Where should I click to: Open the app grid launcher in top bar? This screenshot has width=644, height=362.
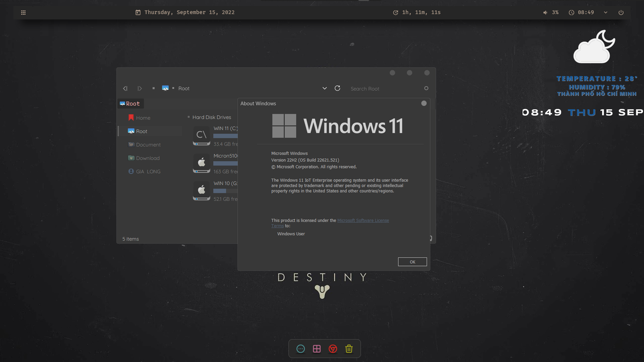pyautogui.click(x=23, y=13)
